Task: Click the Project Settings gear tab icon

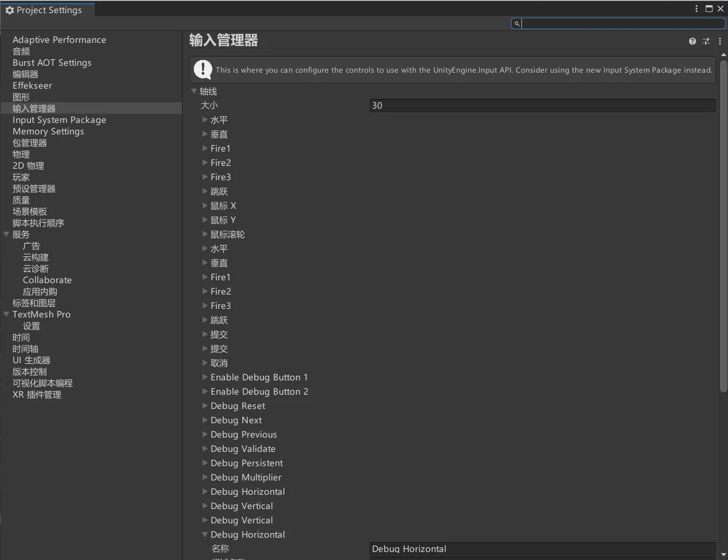Action: [9, 10]
